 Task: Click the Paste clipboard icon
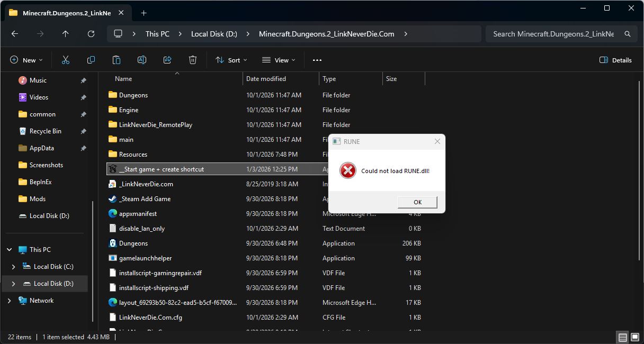coord(117,60)
